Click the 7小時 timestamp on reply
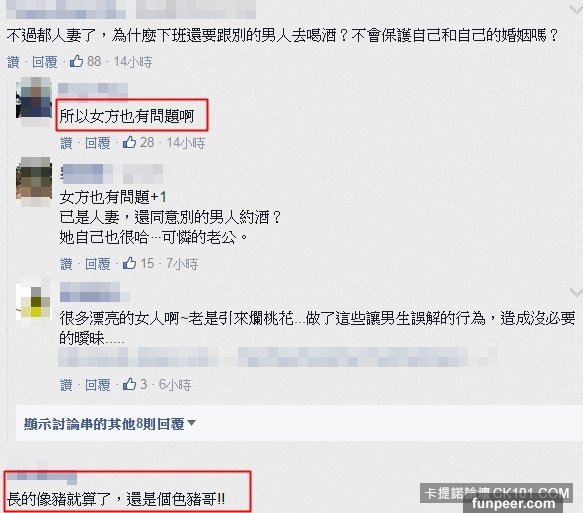Viewport: 583px width, 513px height. pyautogui.click(x=182, y=264)
